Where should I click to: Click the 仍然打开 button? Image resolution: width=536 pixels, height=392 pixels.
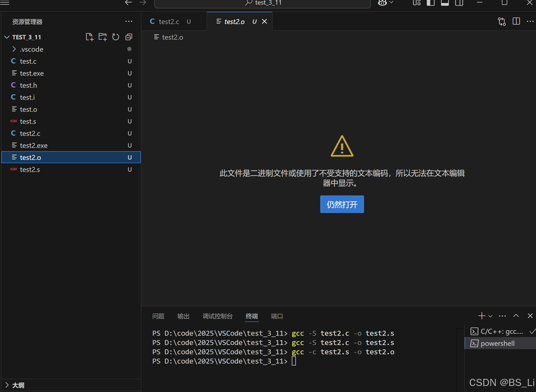[x=342, y=204]
